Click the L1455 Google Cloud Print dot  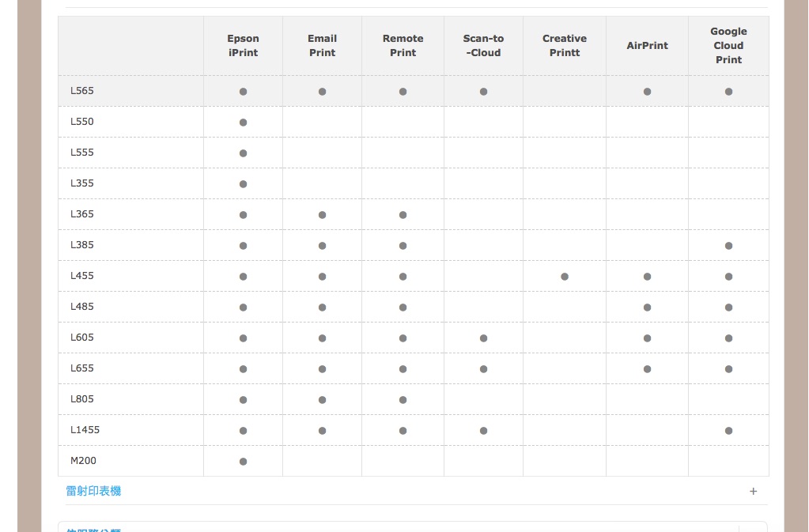tap(728, 431)
